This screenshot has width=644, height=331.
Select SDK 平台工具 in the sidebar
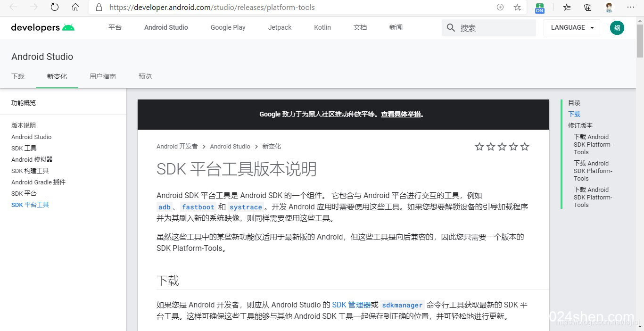30,204
